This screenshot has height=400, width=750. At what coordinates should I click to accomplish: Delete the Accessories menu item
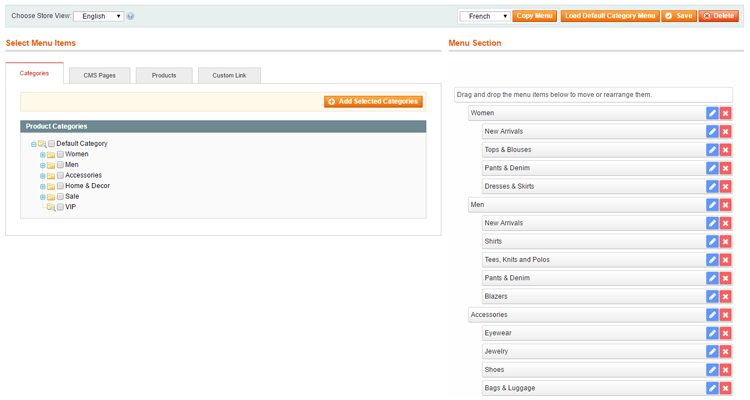pos(726,315)
